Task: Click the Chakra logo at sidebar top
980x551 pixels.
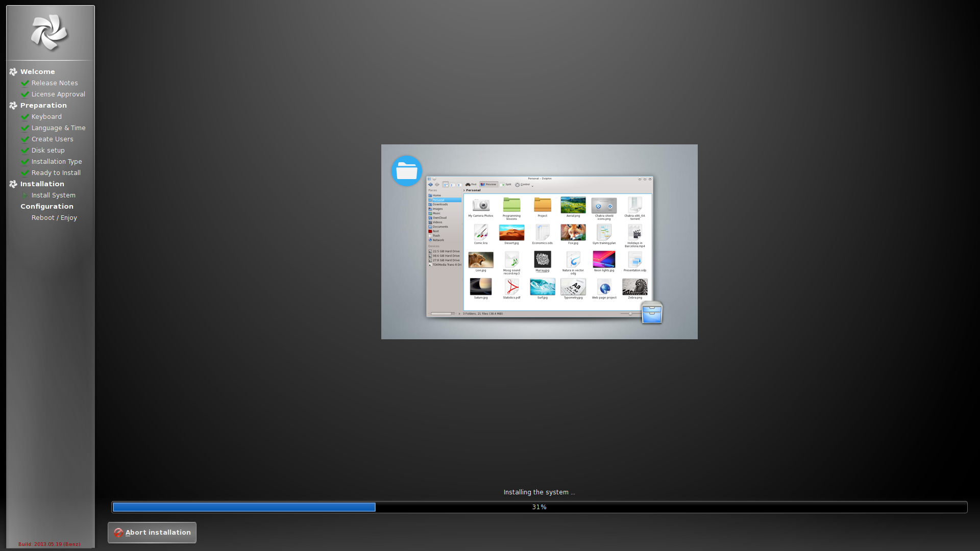Action: click(x=50, y=33)
